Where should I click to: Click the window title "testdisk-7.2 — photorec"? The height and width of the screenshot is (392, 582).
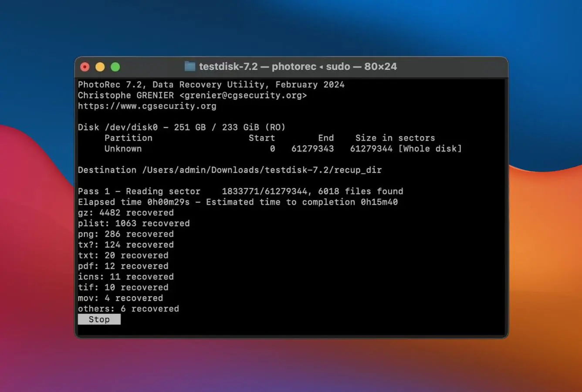257,67
